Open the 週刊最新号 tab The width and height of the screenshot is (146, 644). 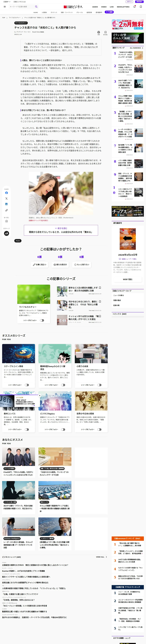(x=99, y=12)
